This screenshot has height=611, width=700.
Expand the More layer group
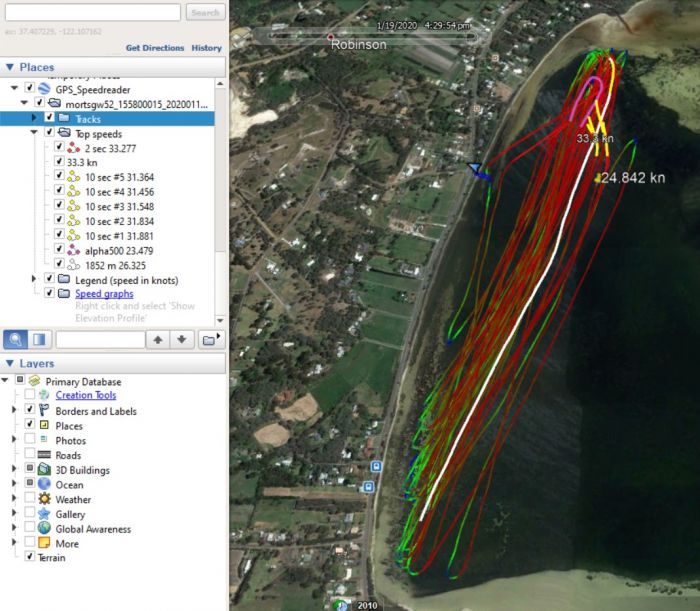(x=14, y=543)
